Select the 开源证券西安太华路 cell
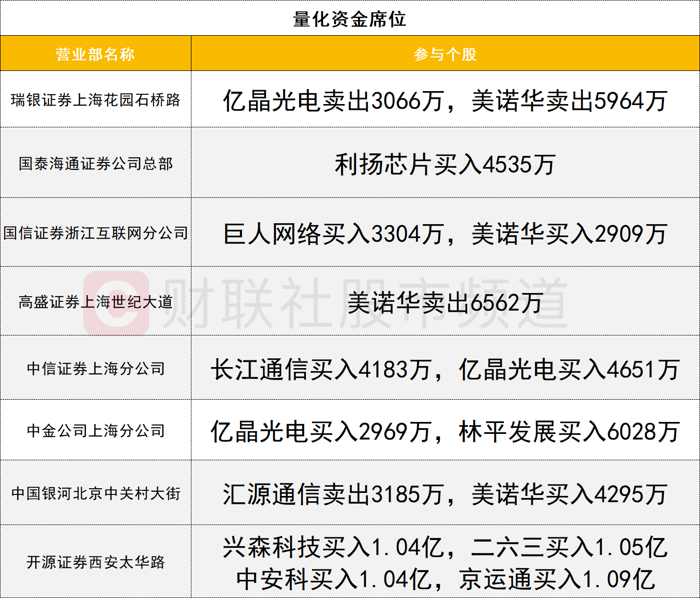Image resolution: width=700 pixels, height=598 pixels. 96,562
